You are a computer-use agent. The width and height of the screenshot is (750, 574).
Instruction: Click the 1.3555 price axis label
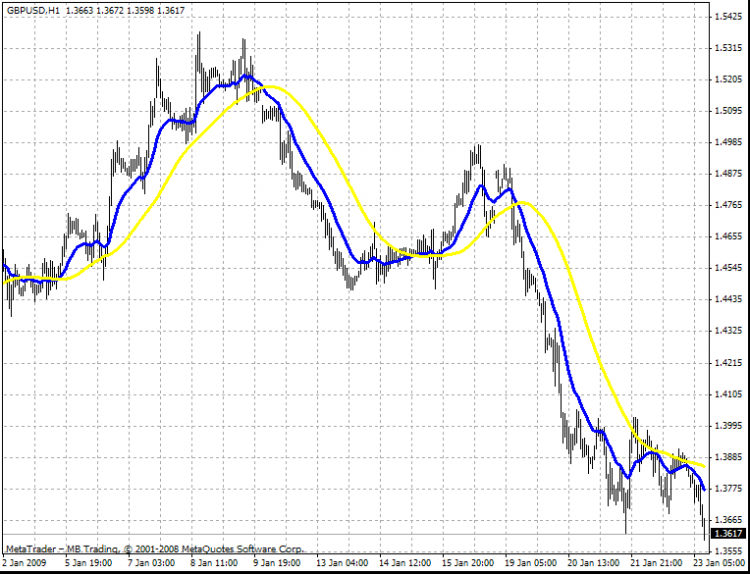coord(728,551)
